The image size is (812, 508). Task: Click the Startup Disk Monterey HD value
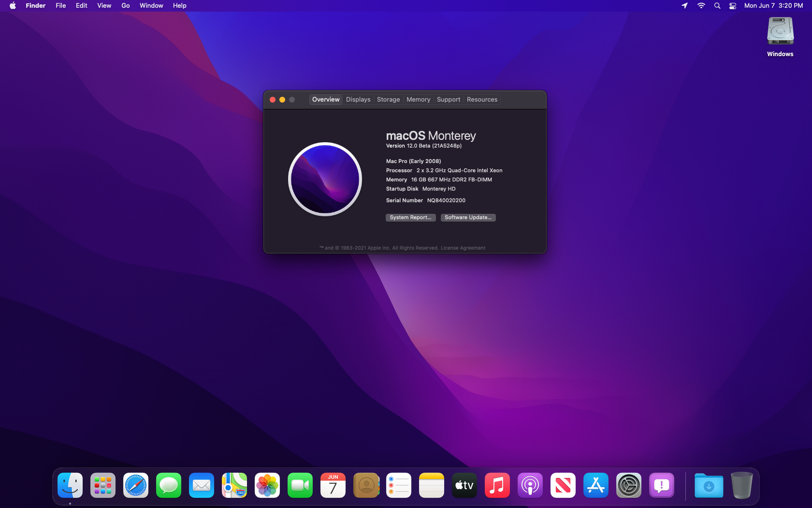click(439, 189)
